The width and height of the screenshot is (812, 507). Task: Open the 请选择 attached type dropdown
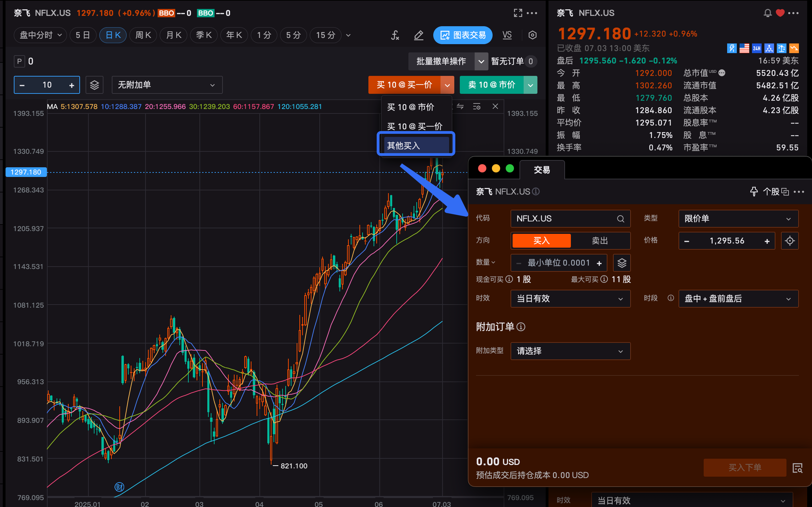tap(570, 351)
